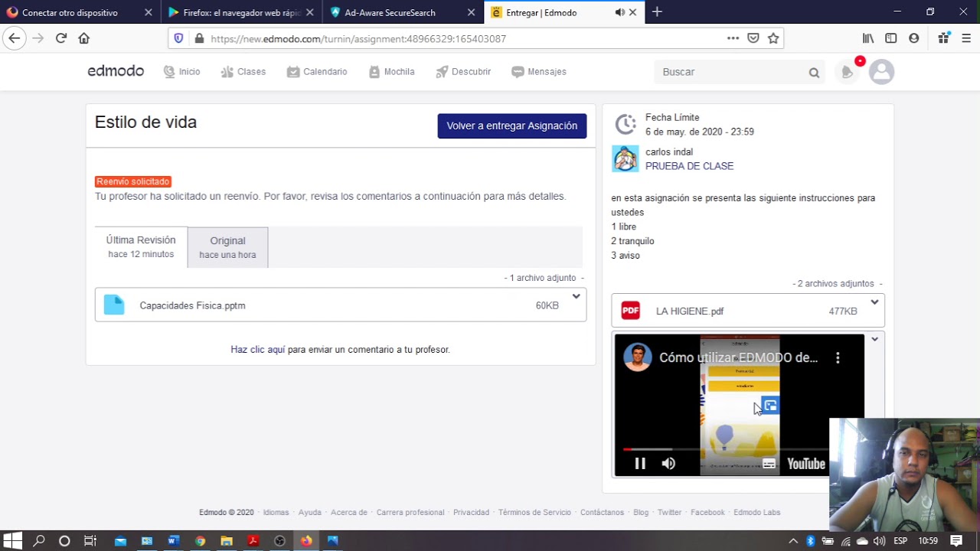Click the search magnifier icon
Screen dimensions: 980x551
click(x=814, y=73)
